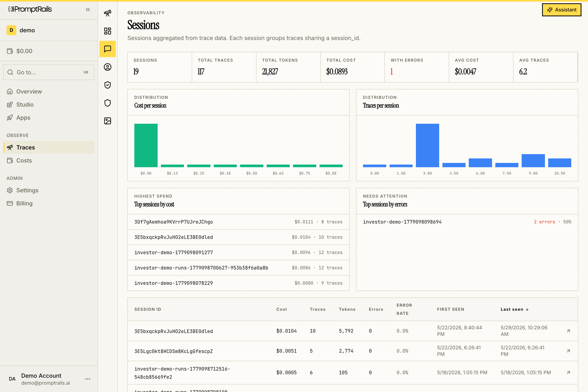This screenshot has width=588, height=392.
Task: Open Costs in Observe section
Action: pyautogui.click(x=49, y=160)
